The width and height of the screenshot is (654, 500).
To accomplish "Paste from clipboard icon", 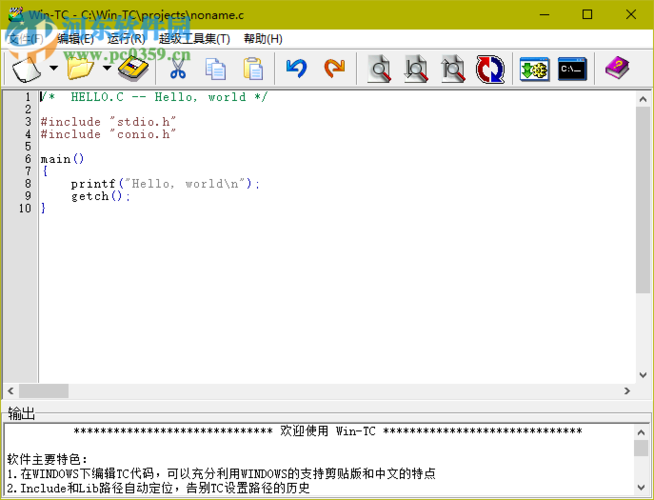I will coord(253,69).
